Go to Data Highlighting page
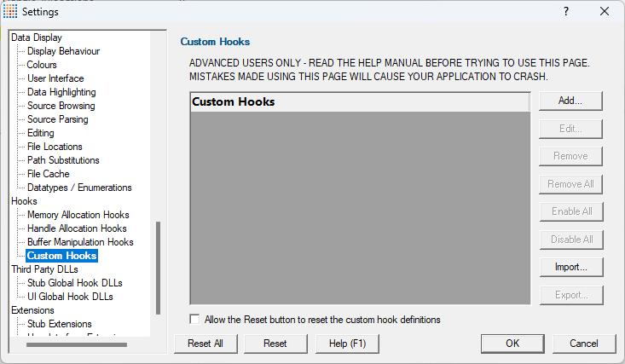 point(61,92)
